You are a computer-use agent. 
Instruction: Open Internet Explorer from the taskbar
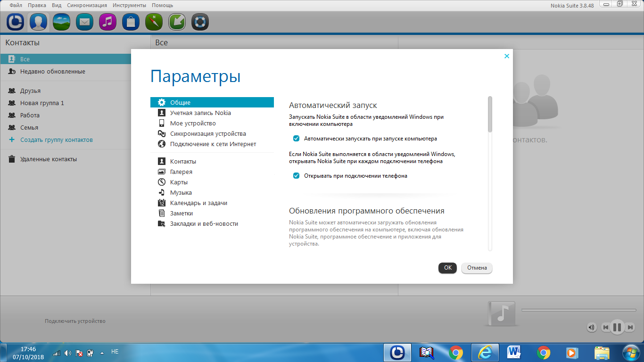485,352
